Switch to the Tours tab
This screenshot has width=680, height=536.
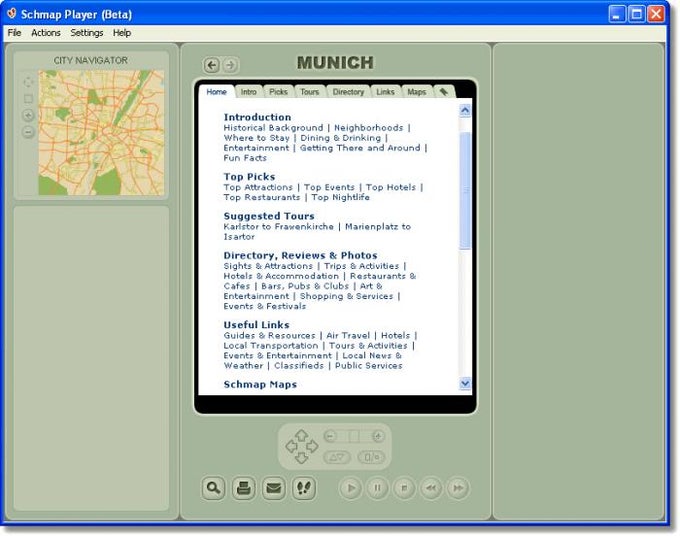point(310,92)
